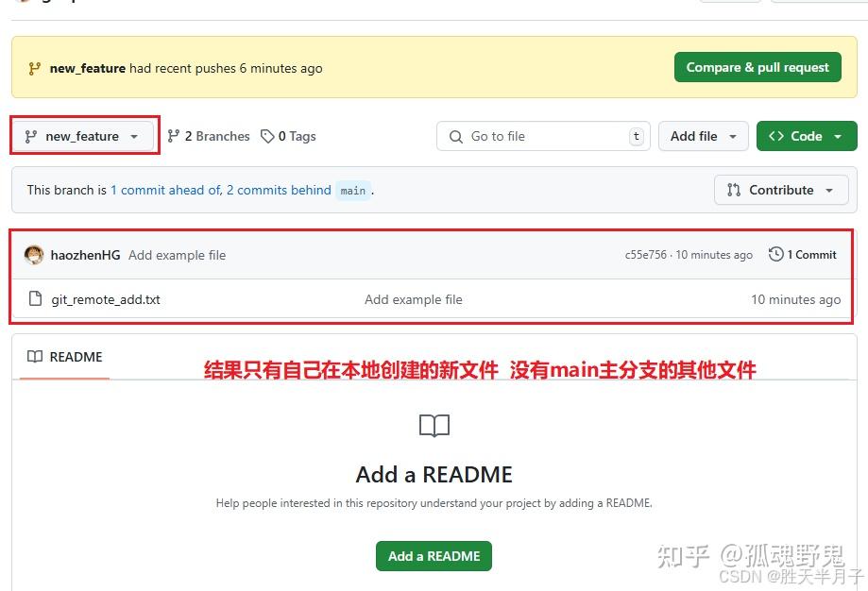Open the green Code dropdown

tap(807, 136)
